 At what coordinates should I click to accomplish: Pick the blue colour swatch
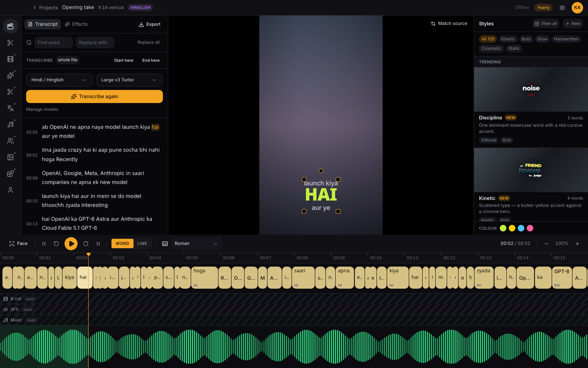point(521,229)
